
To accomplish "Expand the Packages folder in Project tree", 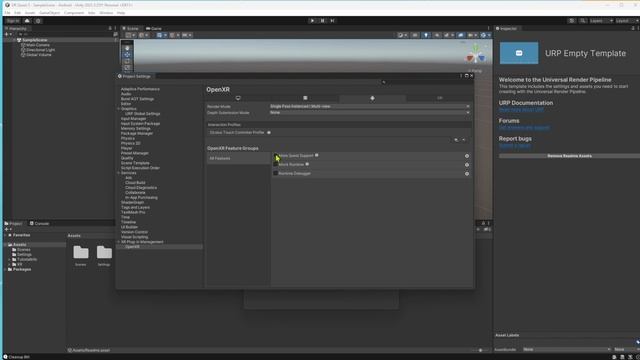I will click(x=5, y=269).
